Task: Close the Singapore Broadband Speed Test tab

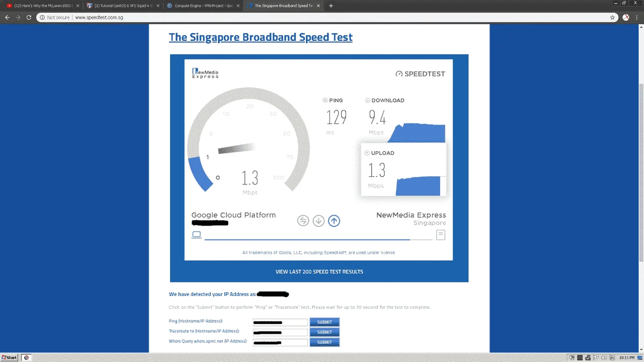Action: tap(319, 6)
